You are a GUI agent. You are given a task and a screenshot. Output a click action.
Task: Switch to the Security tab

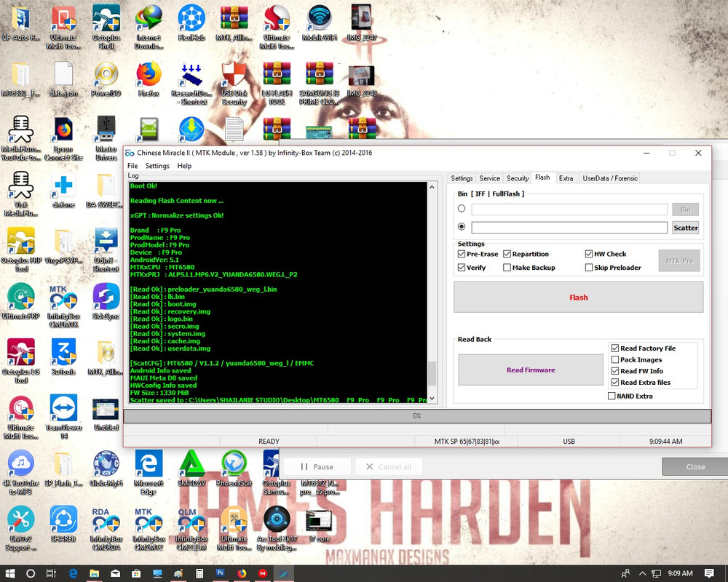[517, 178]
